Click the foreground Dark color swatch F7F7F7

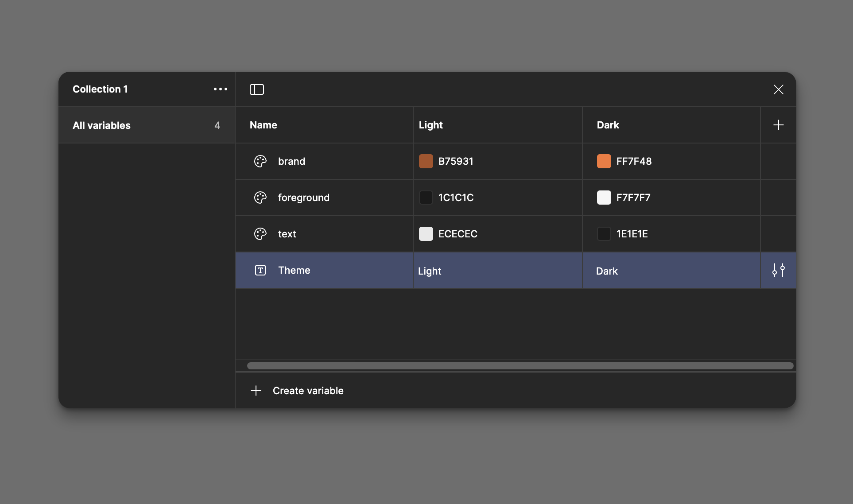(604, 198)
